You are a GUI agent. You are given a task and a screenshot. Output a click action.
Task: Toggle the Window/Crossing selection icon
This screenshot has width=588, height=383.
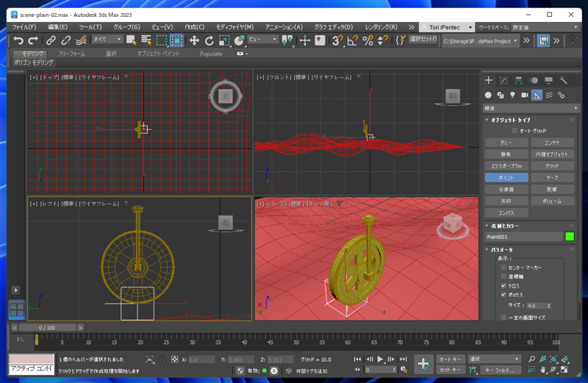click(x=177, y=40)
